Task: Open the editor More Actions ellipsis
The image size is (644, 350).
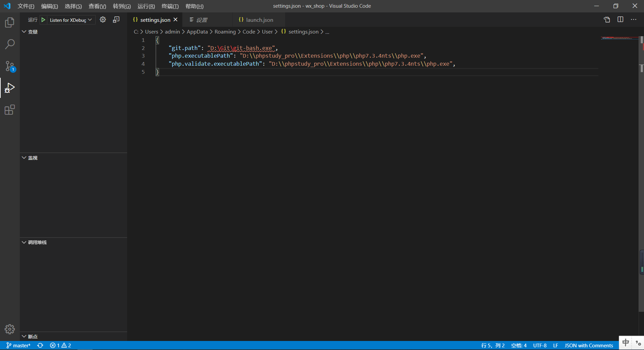Action: 634,20
